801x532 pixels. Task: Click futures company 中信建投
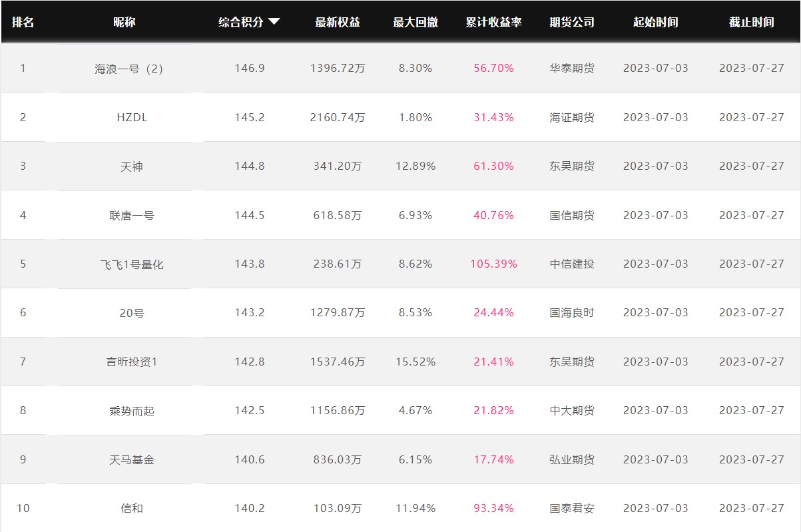coord(572,264)
